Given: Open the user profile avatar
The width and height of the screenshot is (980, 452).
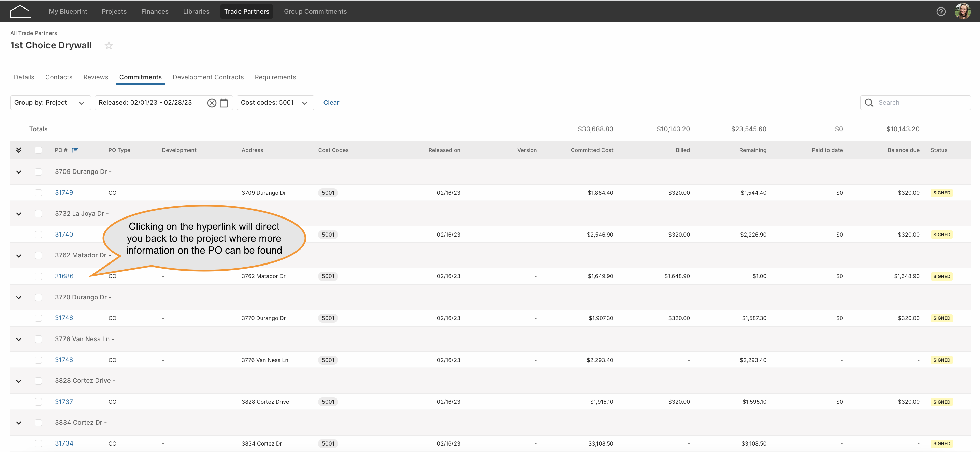Looking at the screenshot, I should [963, 11].
